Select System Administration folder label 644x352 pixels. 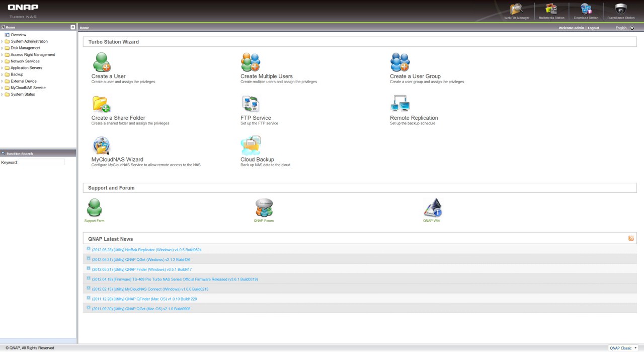(29, 41)
